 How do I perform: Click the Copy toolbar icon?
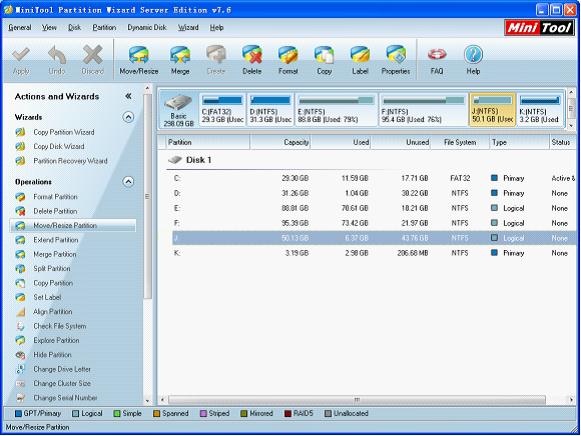pyautogui.click(x=324, y=61)
